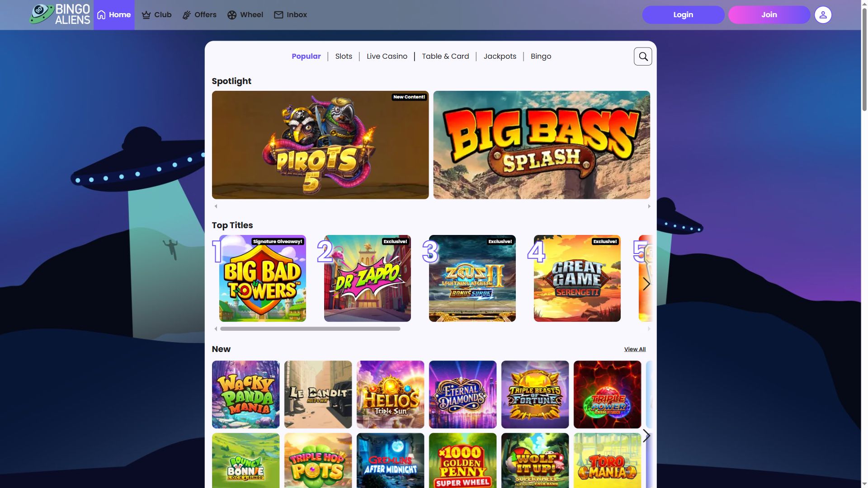Image resolution: width=868 pixels, height=488 pixels.
Task: Click the game search magnifier icon
Action: coord(643,56)
